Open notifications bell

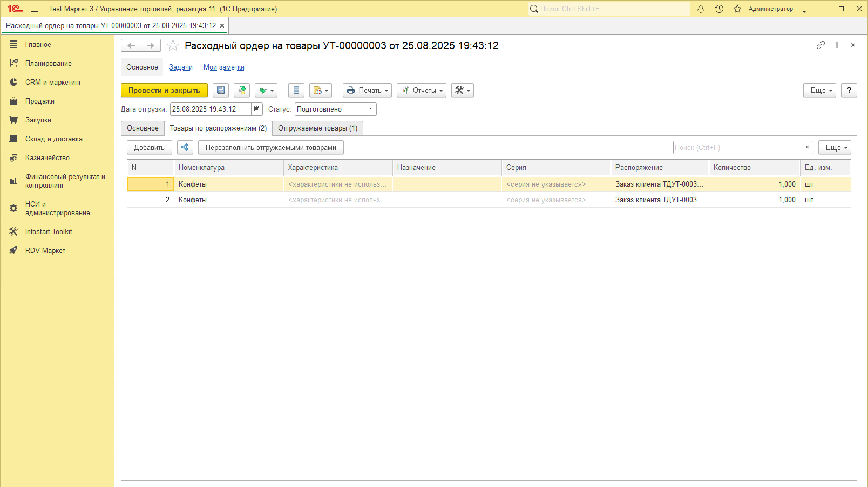click(701, 9)
